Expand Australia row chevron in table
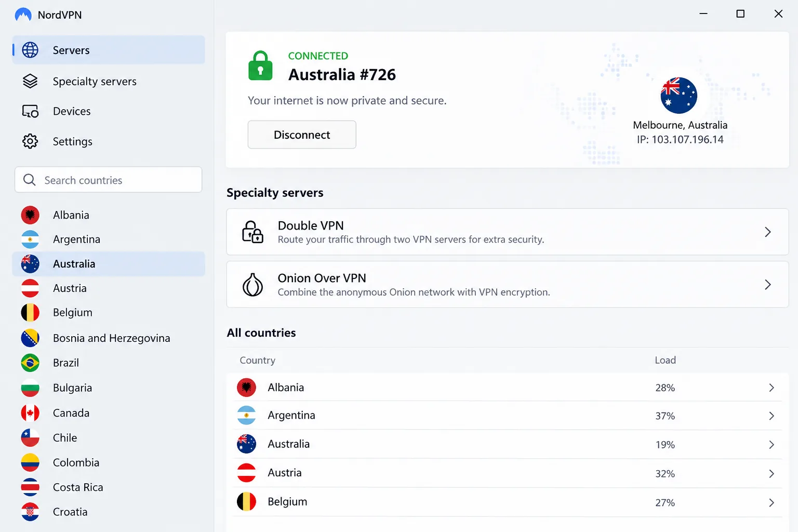 coord(771,445)
